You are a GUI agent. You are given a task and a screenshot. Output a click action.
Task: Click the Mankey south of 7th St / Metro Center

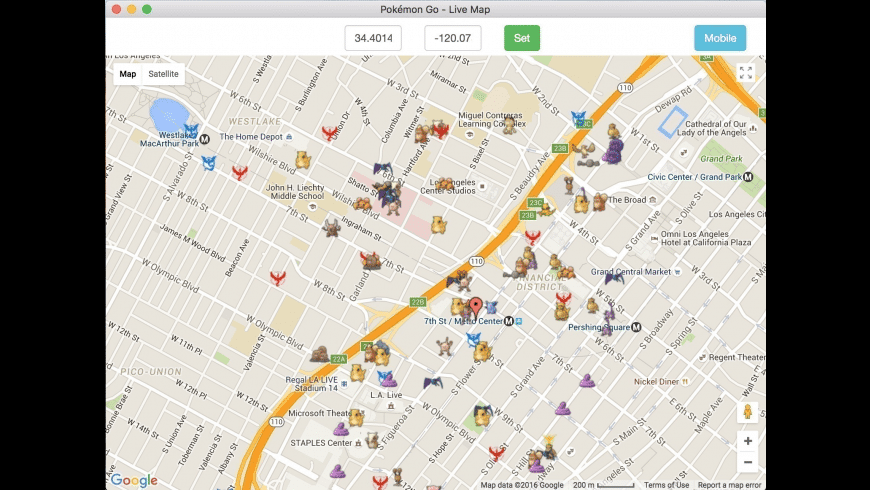point(444,346)
